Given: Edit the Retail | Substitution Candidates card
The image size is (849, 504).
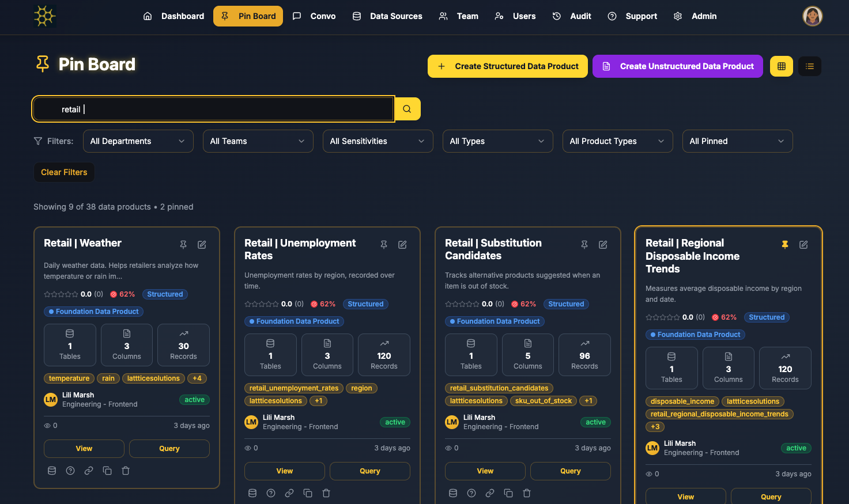Looking at the screenshot, I should pyautogui.click(x=603, y=245).
